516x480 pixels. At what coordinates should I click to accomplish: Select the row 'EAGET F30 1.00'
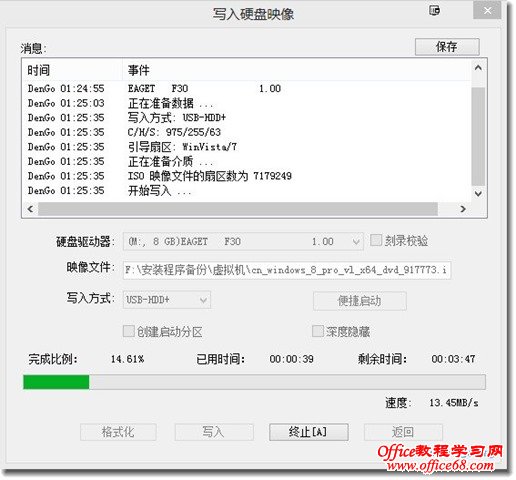coord(247,89)
